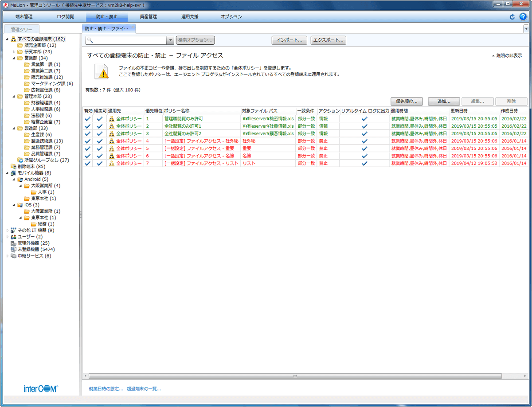
Task: Open the 資産管理 menu
Action: coord(148,17)
